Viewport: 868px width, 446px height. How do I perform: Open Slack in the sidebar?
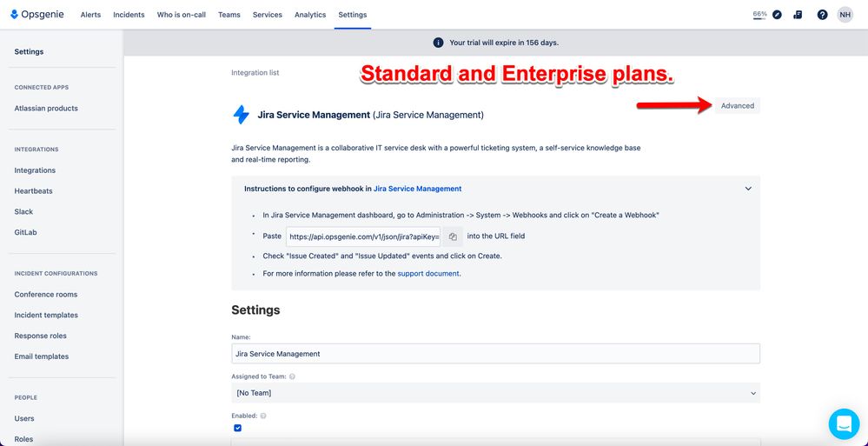pos(23,211)
